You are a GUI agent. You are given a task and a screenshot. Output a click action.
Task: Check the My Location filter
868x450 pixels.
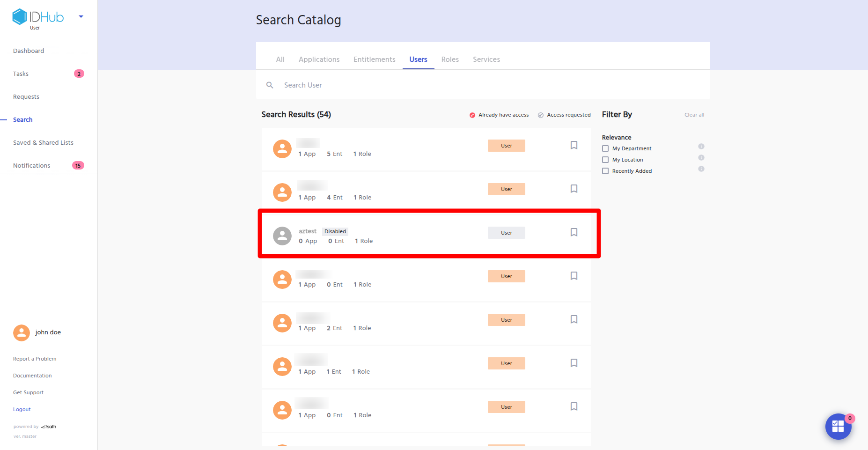[605, 160]
